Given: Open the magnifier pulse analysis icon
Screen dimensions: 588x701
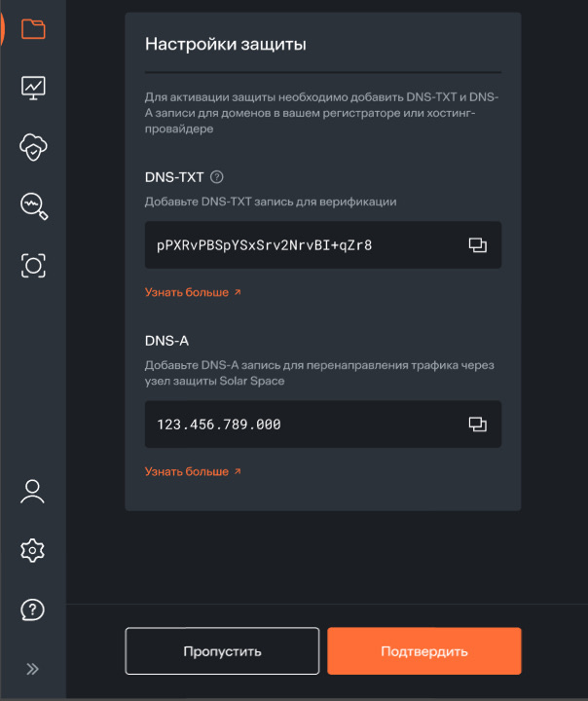Looking at the screenshot, I should (33, 205).
